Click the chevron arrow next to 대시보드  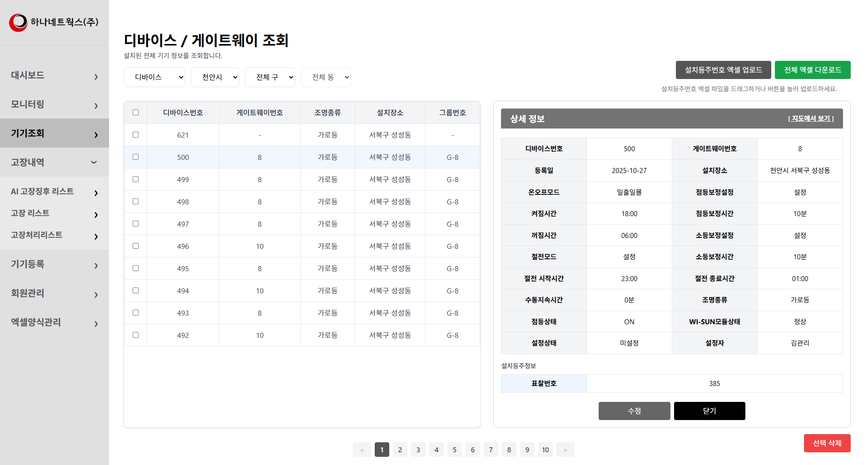click(96, 77)
